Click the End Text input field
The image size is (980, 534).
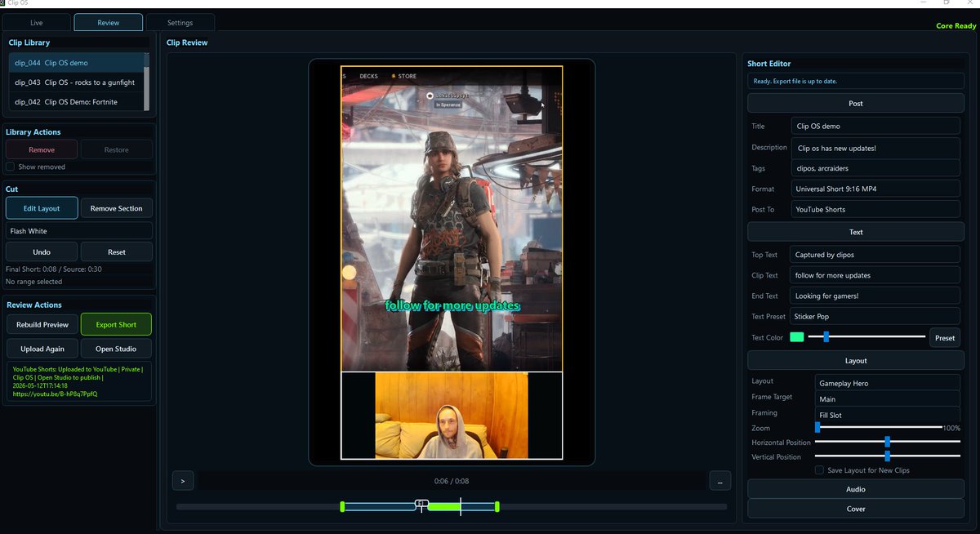point(875,296)
